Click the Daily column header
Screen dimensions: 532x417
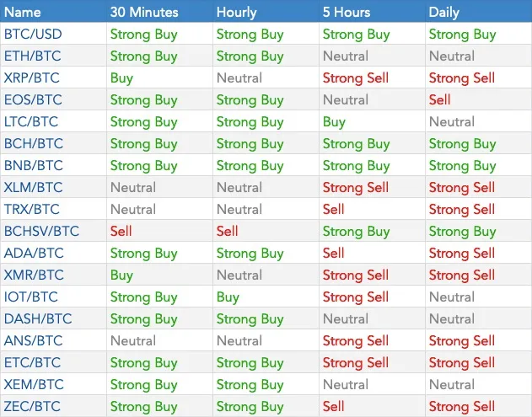click(443, 12)
